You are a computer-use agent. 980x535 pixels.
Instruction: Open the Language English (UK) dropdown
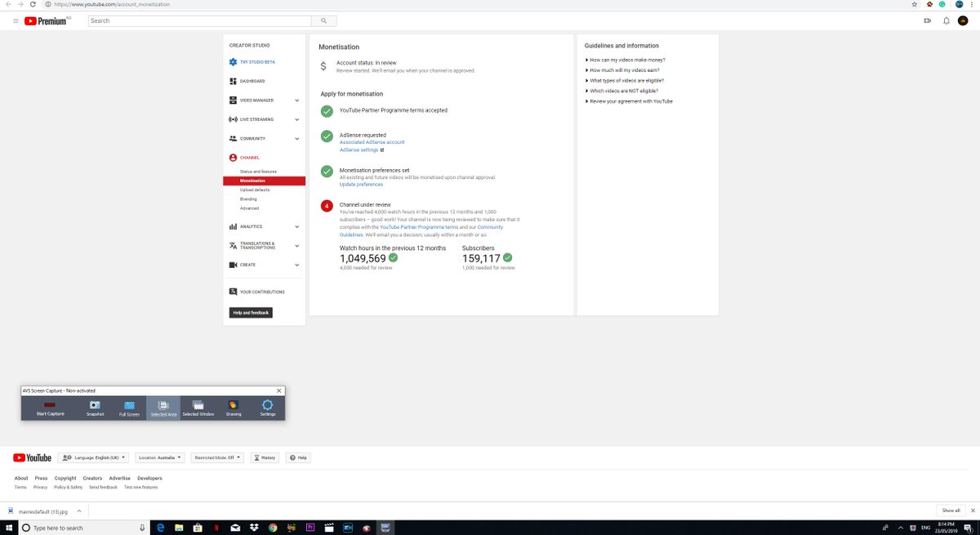point(93,457)
